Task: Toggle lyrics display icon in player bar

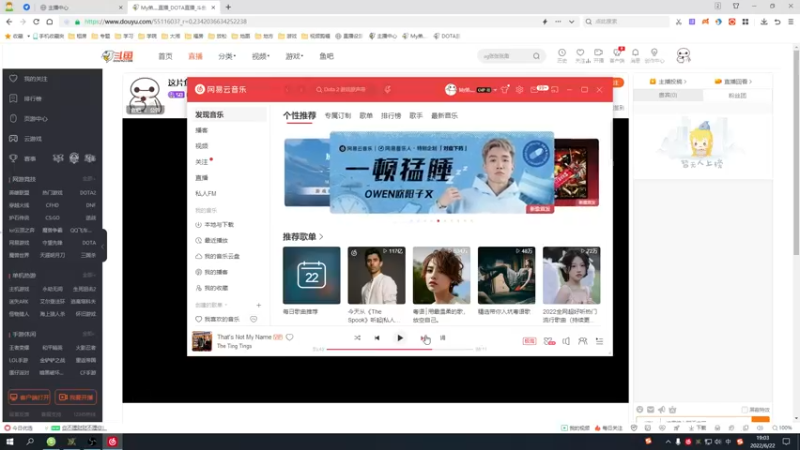Action: pyautogui.click(x=443, y=338)
